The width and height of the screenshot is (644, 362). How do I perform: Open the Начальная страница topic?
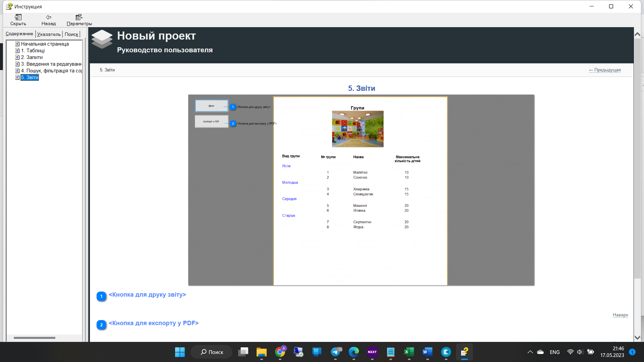click(x=45, y=44)
